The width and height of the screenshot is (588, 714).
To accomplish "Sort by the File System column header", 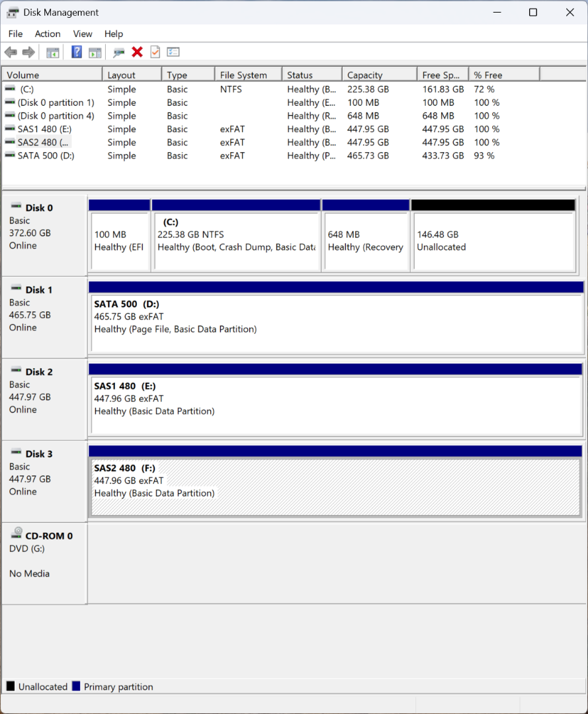I will point(248,75).
